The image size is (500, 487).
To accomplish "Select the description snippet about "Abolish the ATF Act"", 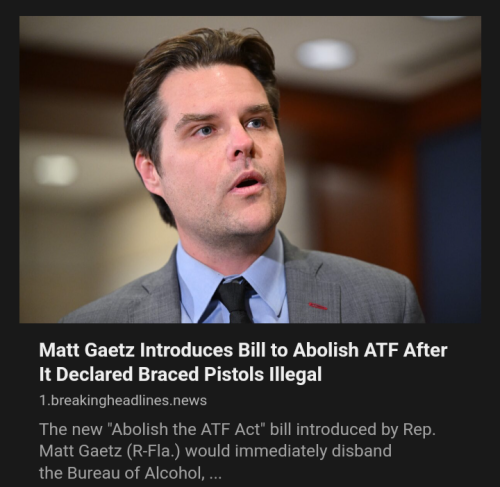I will 237,451.
